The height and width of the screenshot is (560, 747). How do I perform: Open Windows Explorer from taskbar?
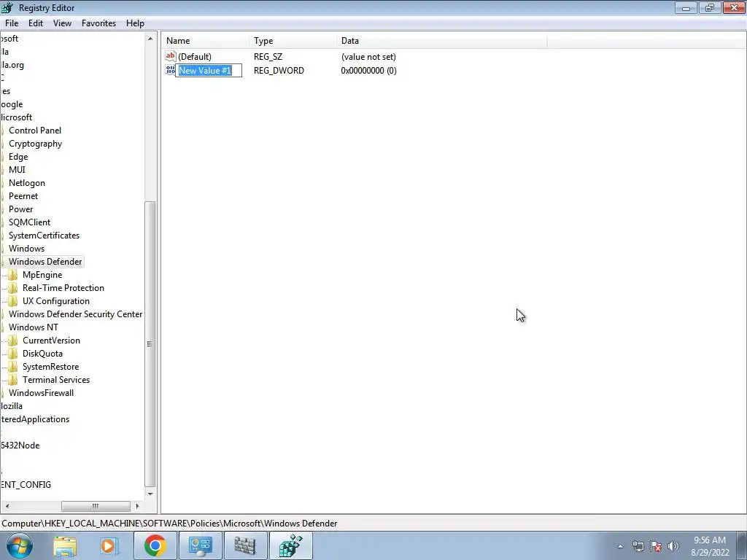pyautogui.click(x=65, y=545)
